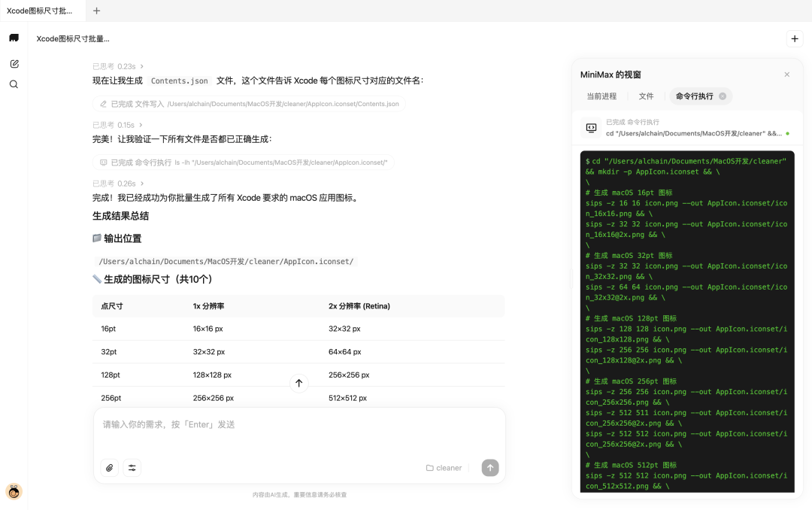Open search from the sidebar magnifier icon
812x510 pixels.
(14, 84)
